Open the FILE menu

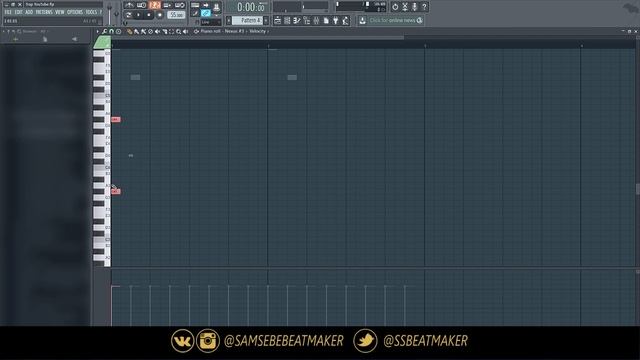8,12
